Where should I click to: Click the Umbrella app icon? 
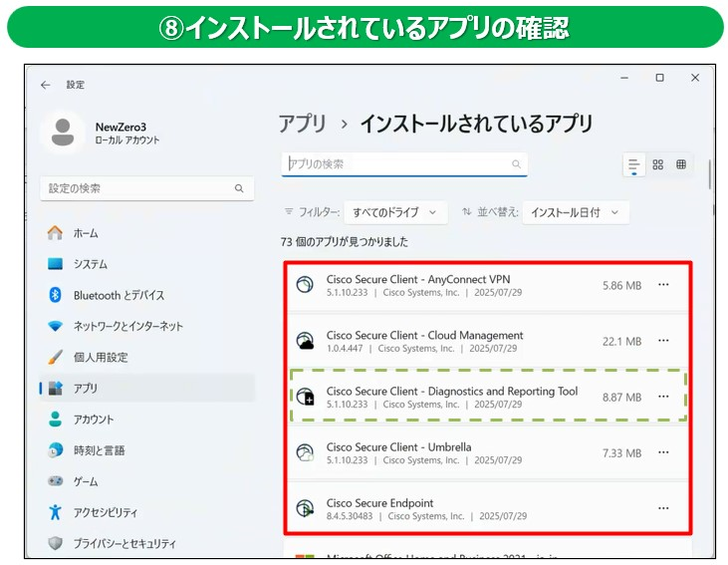(305, 452)
